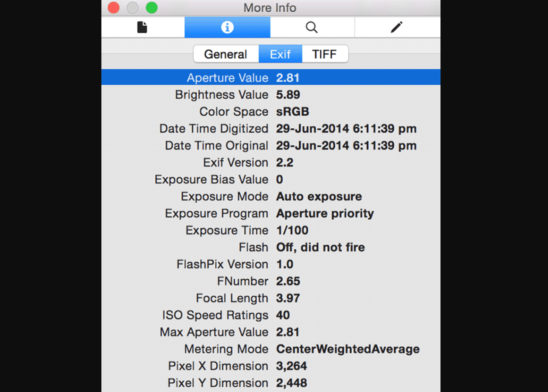This screenshot has width=548, height=392.
Task: Click the Exposure Program label
Action: [x=217, y=214]
